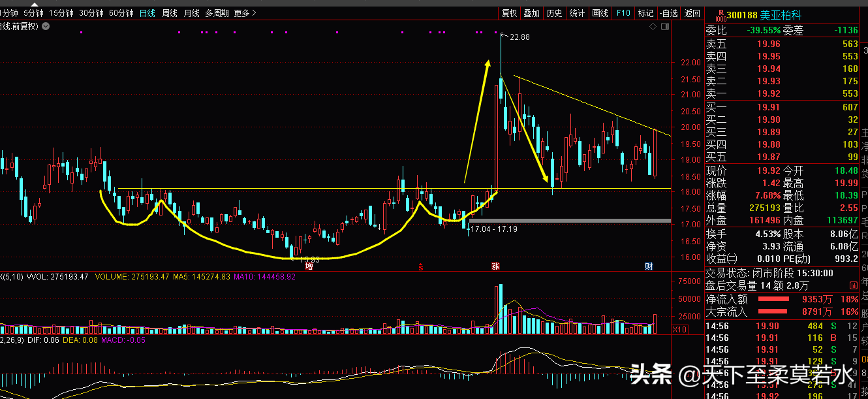Viewport: 868px width, 399px height.
Task: Click the 今开 opening price 18.48
Action: click(846, 171)
